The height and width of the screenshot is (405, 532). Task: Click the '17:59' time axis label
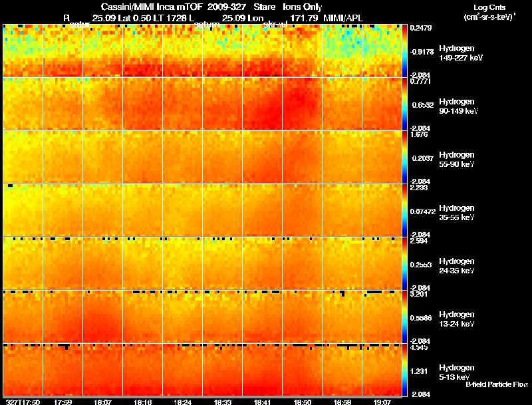point(63,402)
